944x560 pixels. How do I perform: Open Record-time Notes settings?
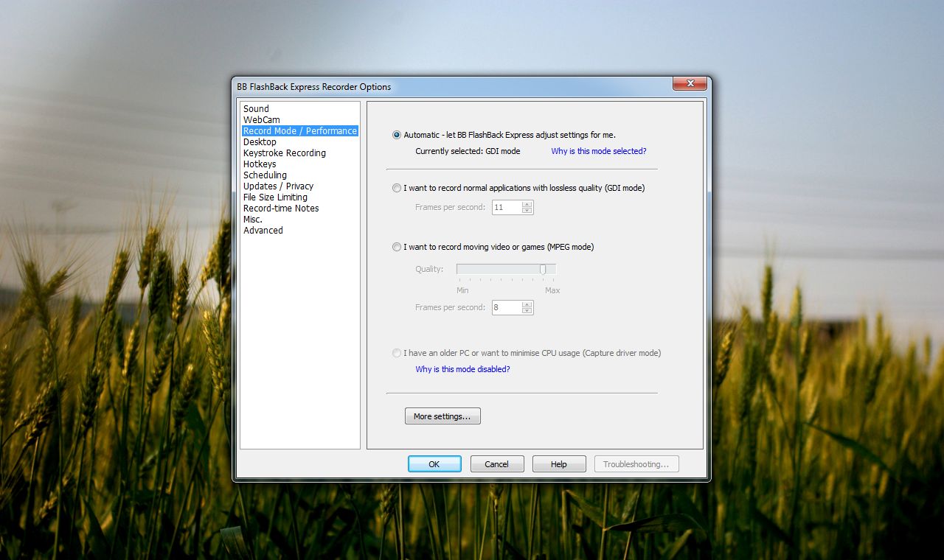pos(281,208)
